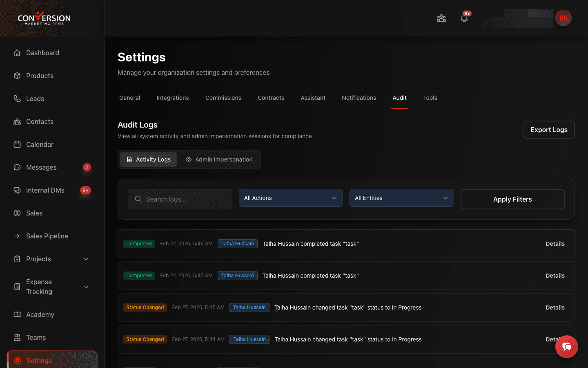
Task: Open the Commissions settings tab
Action: pos(223,98)
